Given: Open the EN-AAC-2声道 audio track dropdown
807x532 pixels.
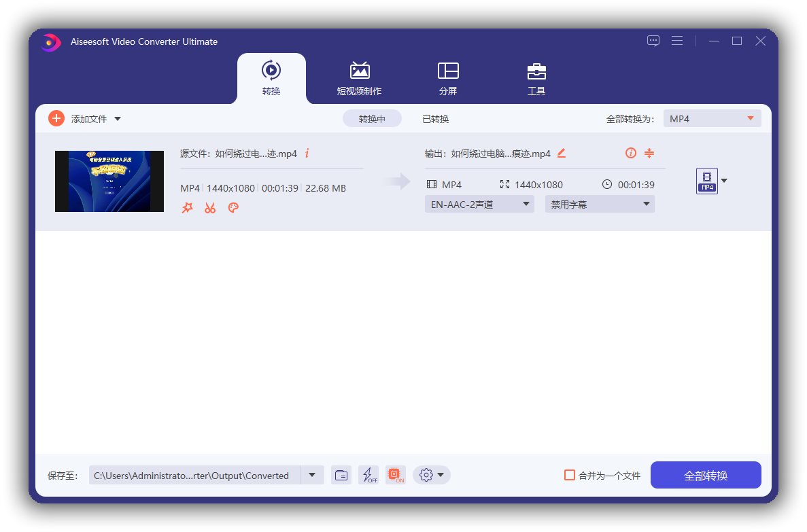Looking at the screenshot, I should pyautogui.click(x=479, y=205).
